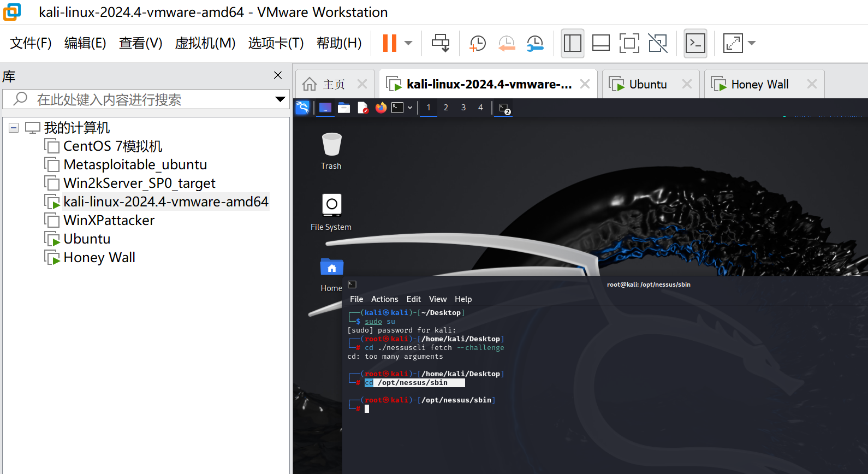Open Home folder desktop icon
This screenshot has height=474, width=868.
click(331, 275)
